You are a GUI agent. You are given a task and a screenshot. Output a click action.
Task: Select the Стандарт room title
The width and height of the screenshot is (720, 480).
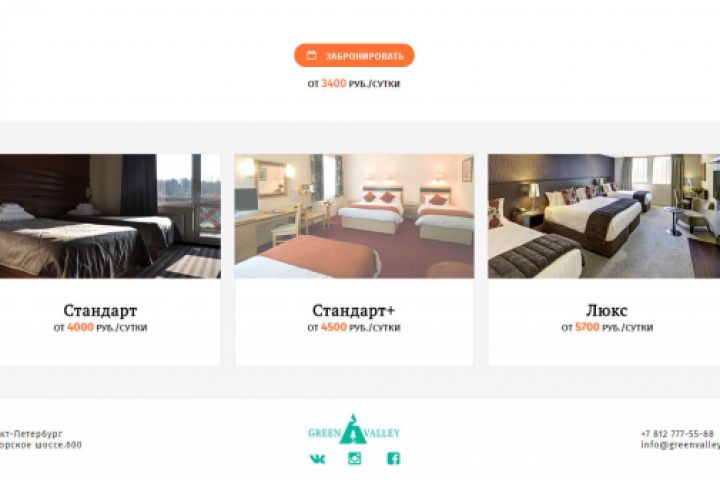click(100, 311)
